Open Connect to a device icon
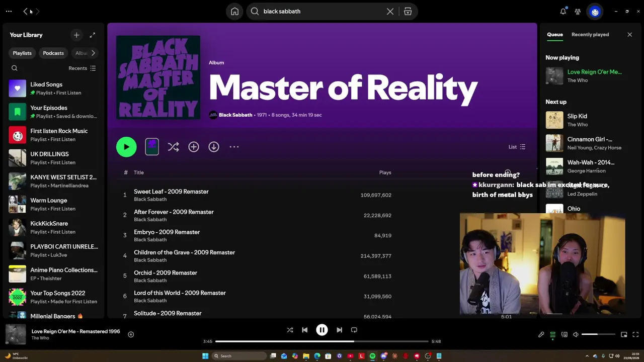This screenshot has height=362, width=644. click(564, 335)
